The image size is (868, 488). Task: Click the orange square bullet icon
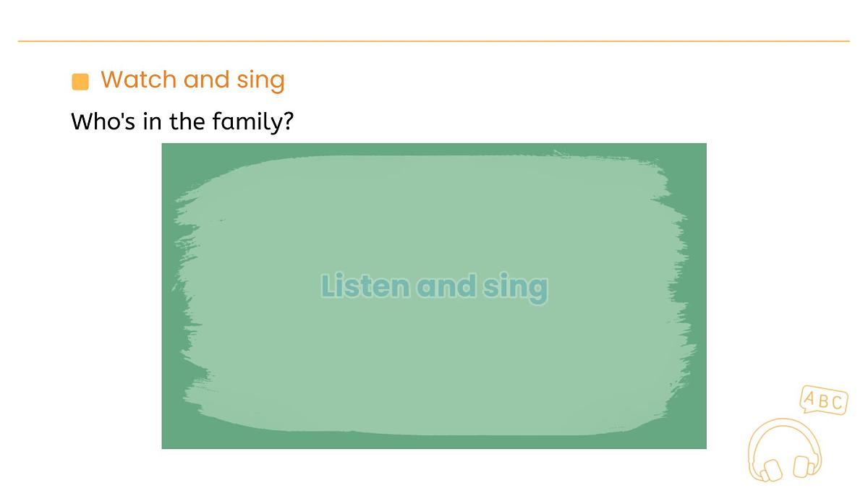point(80,82)
